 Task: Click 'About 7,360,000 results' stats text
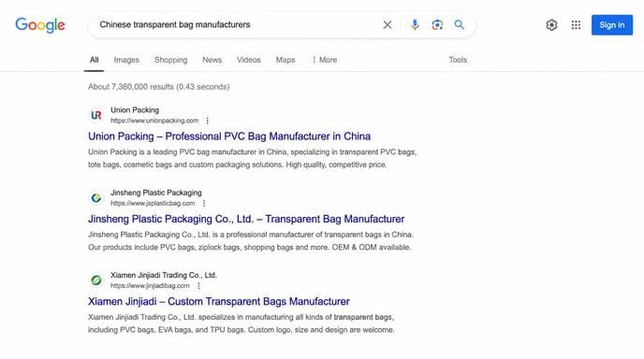pyautogui.click(x=158, y=87)
